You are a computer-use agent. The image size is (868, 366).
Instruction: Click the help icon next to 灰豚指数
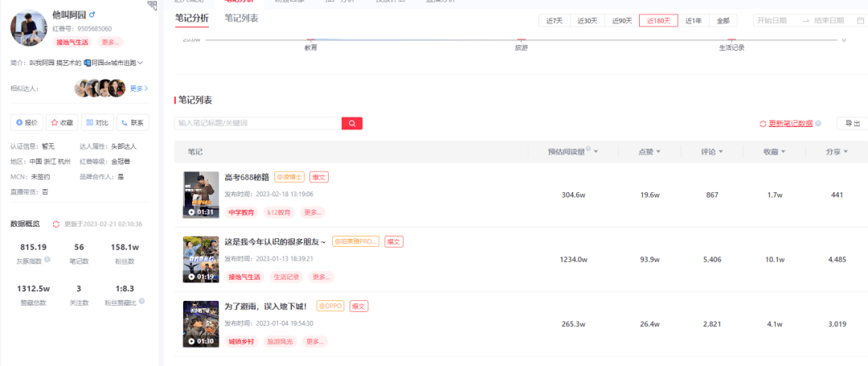[x=47, y=260]
